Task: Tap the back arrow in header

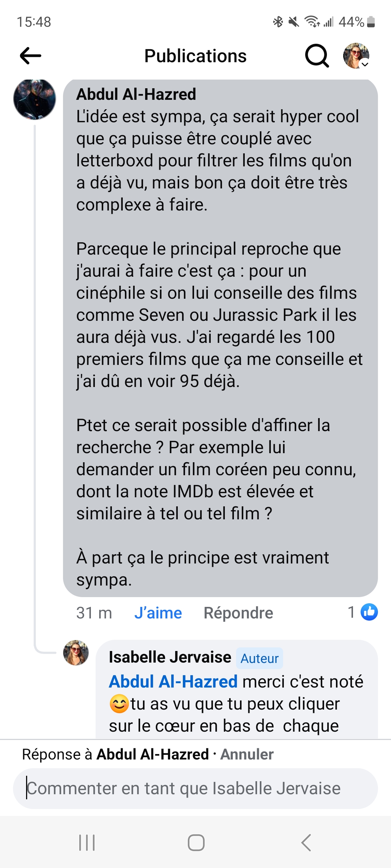Action: coord(30,56)
